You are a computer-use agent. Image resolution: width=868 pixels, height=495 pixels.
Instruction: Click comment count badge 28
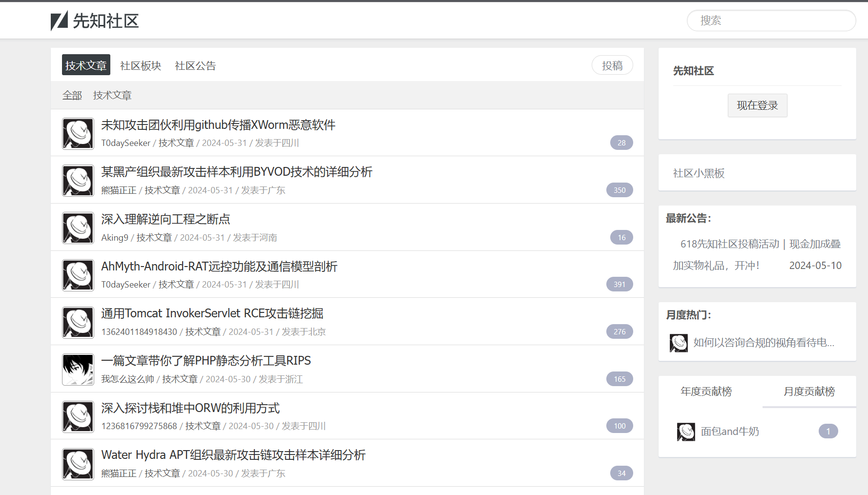621,143
